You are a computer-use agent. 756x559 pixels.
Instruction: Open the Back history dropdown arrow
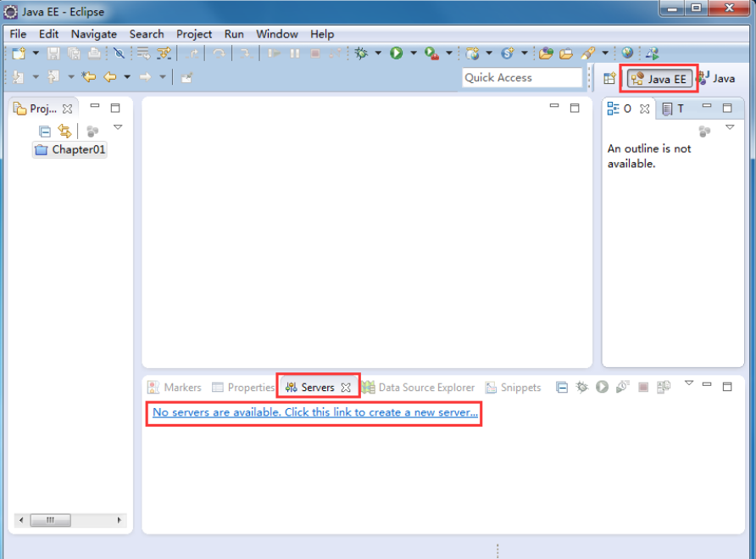(127, 76)
